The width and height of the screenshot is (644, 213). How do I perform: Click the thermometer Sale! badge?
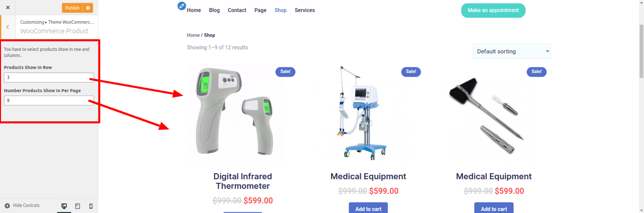coord(285,72)
